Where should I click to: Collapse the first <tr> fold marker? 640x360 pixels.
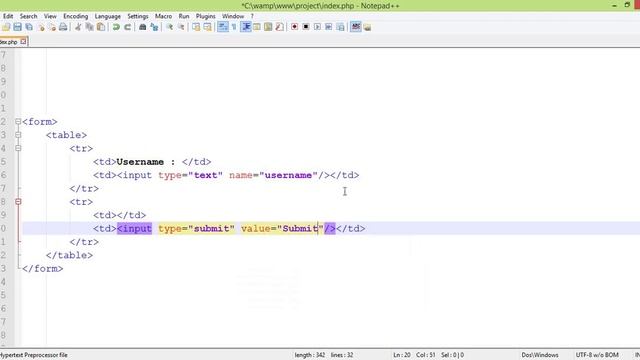(x=18, y=148)
